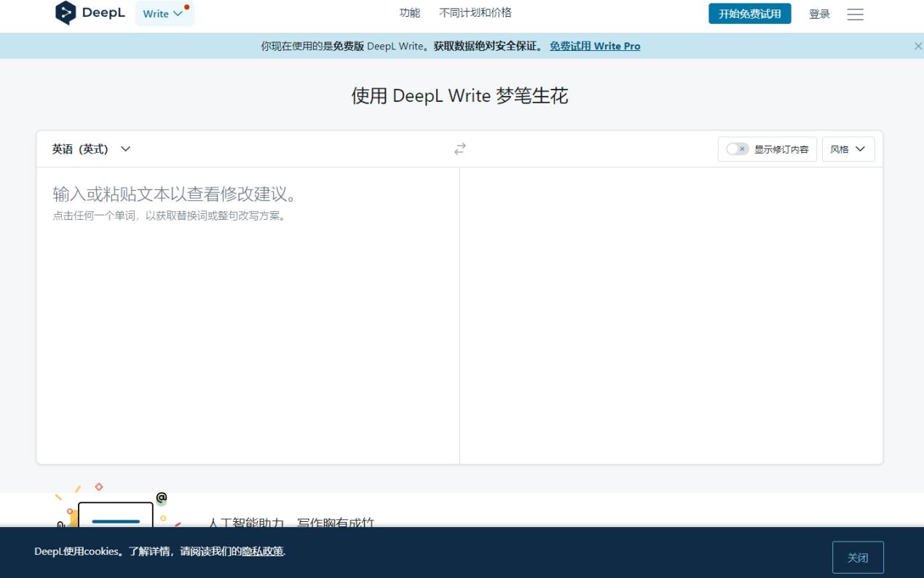This screenshot has height=578, width=924.
Task: Open the hamburger menu icon
Action: pos(856,14)
